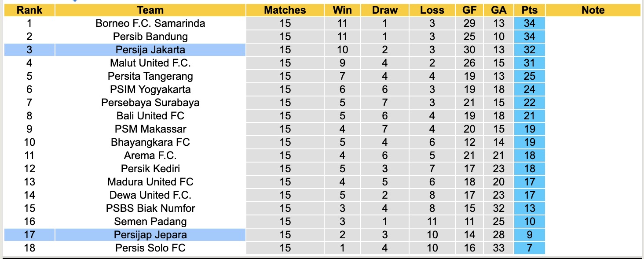Click Malut United F.C. team name
This screenshot has height=259, width=644.
150,63
